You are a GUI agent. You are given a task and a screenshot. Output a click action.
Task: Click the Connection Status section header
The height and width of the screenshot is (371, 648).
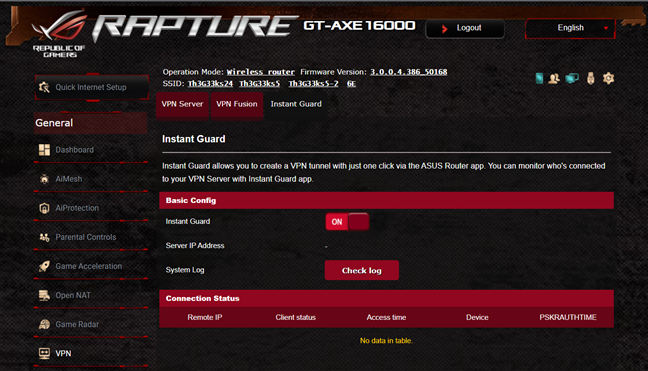(x=386, y=298)
